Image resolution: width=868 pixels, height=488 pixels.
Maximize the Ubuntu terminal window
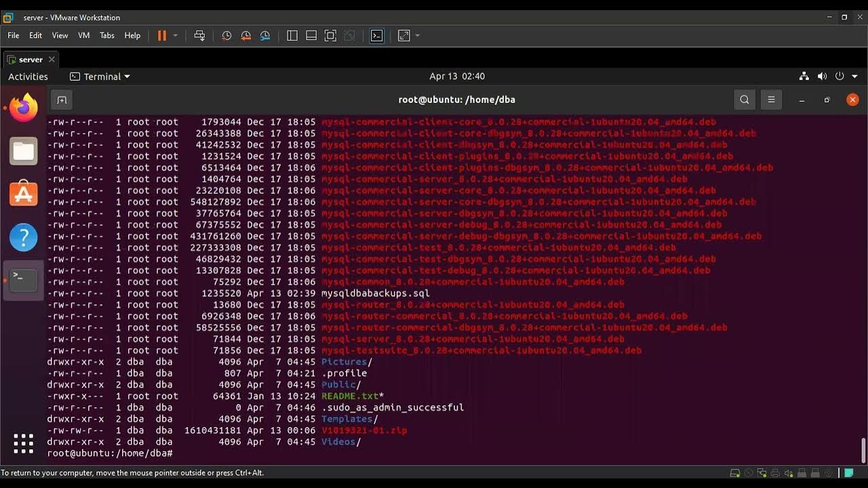(827, 100)
